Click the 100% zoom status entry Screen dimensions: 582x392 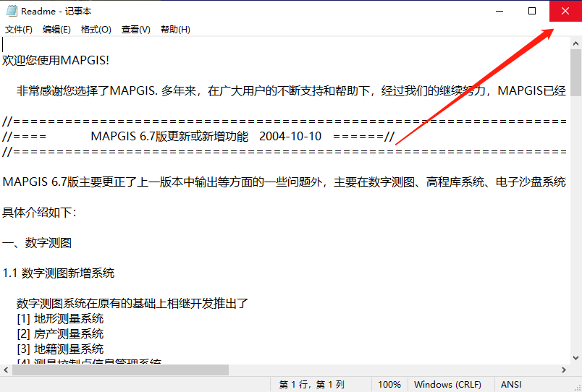click(x=389, y=385)
